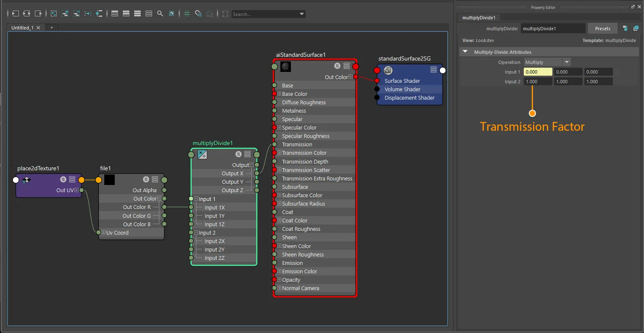Click the Template: multiplyDivide label
644x333 pixels.
609,40
